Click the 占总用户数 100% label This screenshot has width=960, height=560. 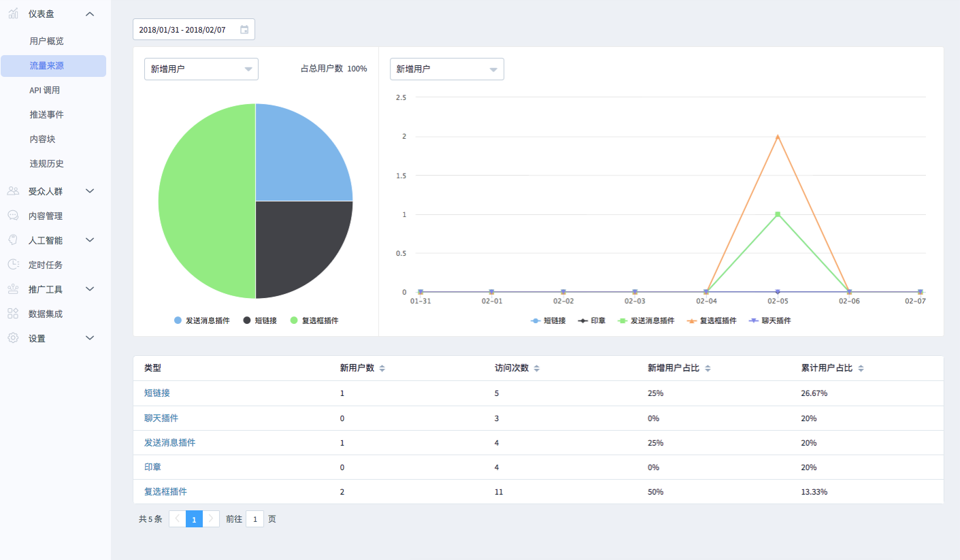click(x=333, y=69)
